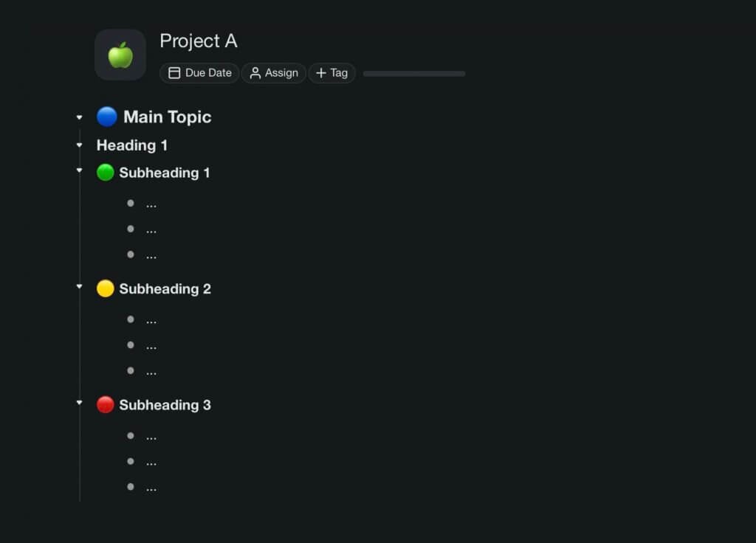Click the bullet of the first item under Subheading 1
Viewport: 756px width, 543px height.
[130, 203]
